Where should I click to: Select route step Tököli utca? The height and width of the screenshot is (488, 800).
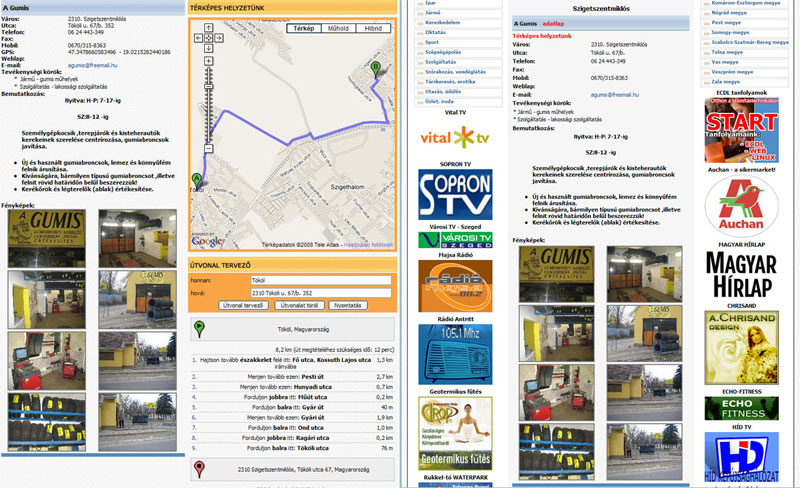[292, 448]
